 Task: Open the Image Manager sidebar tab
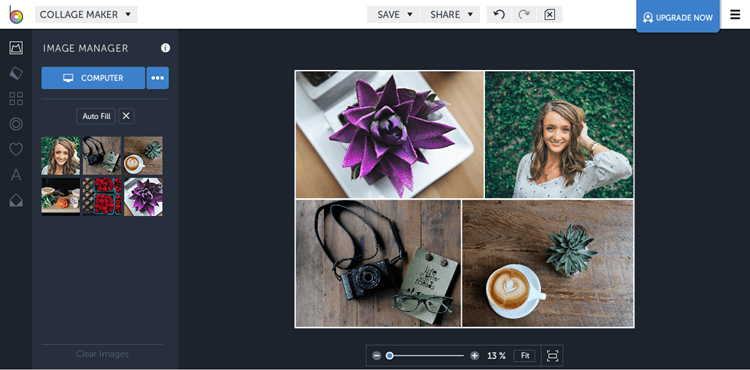tap(16, 48)
